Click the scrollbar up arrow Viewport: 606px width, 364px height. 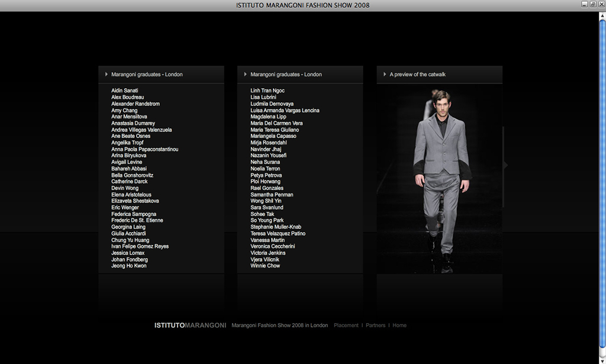[x=602, y=15]
